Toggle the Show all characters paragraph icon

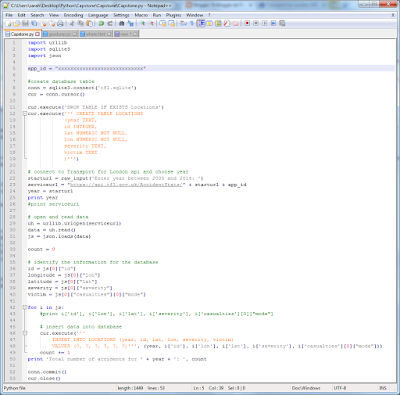click(x=192, y=23)
